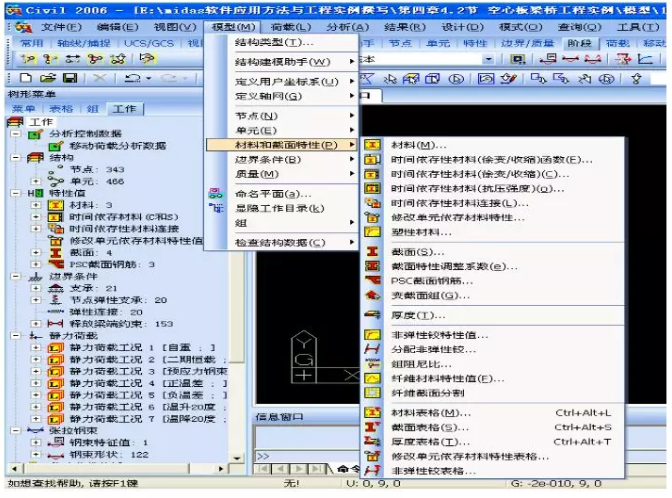Open the 工具(T) menu
Screen dimensions: 672x498
(638, 27)
